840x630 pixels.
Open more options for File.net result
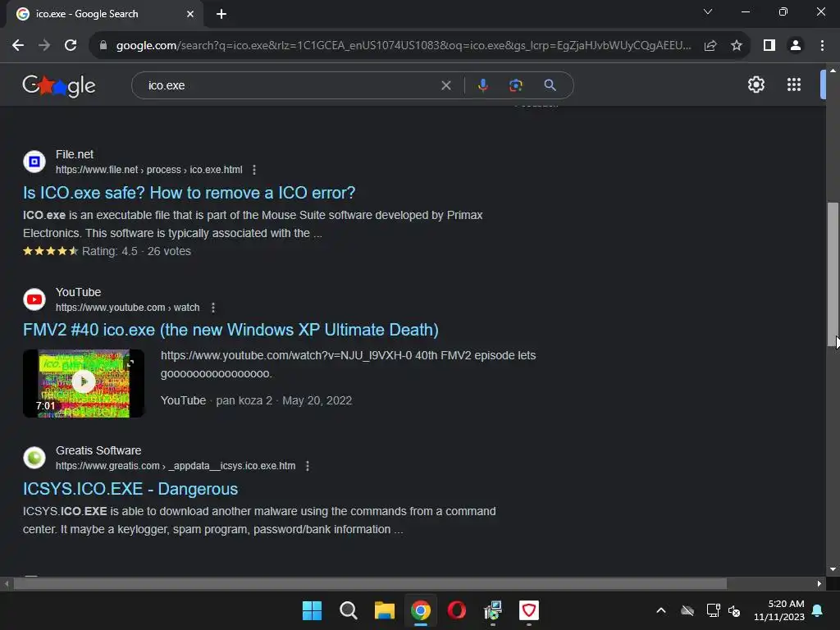[x=254, y=170]
